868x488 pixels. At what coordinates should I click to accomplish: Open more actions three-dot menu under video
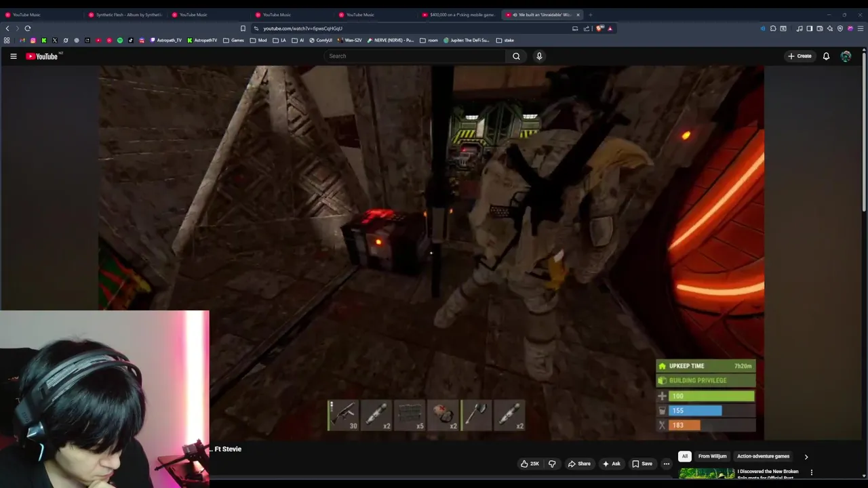(667, 464)
